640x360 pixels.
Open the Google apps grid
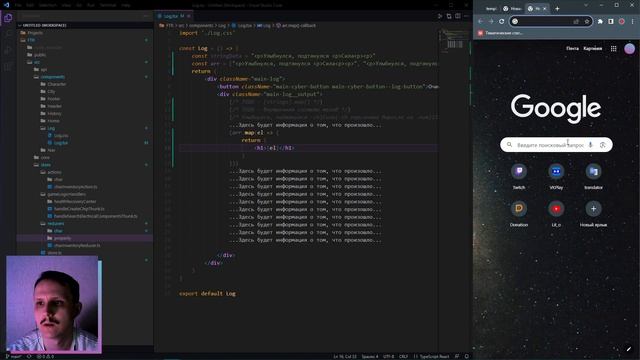(x=613, y=49)
